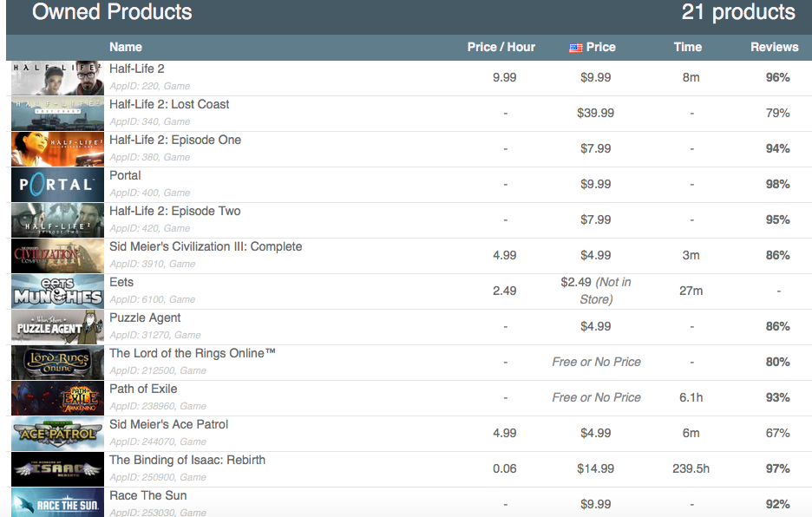
Task: Open The Binding of Isaac: Rebirth link
Action: 187,460
